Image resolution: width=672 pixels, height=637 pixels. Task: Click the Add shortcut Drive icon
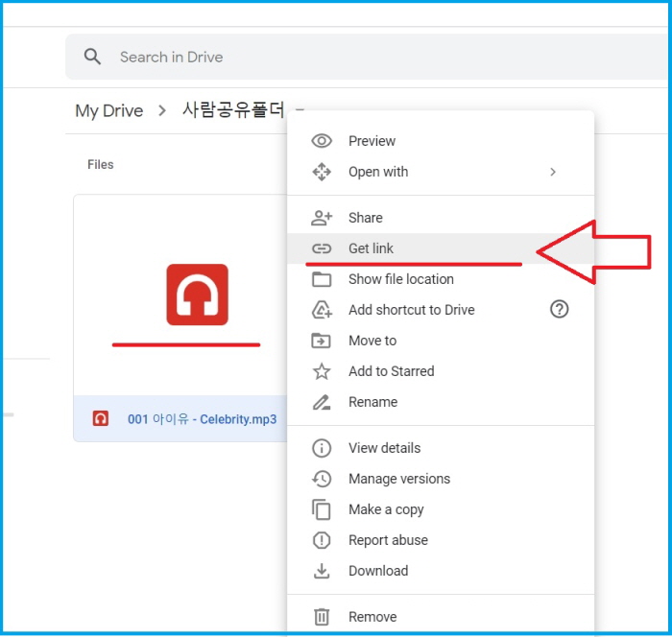[x=322, y=310]
